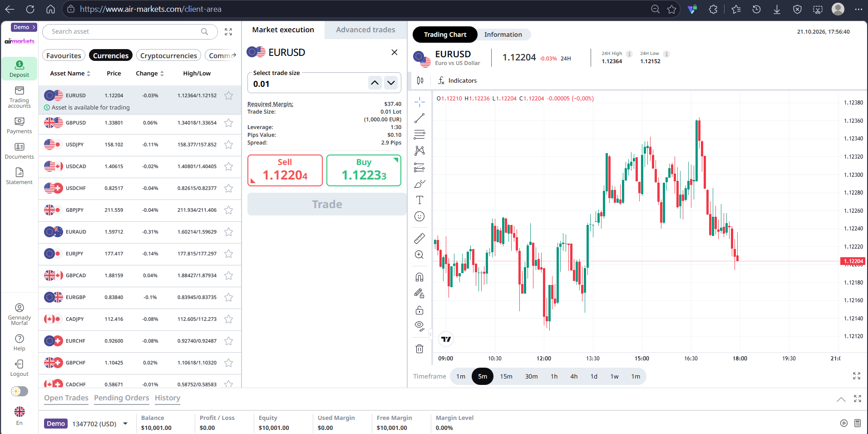Toggle magnet mode on chart
The height and width of the screenshot is (434, 868).
click(x=419, y=277)
